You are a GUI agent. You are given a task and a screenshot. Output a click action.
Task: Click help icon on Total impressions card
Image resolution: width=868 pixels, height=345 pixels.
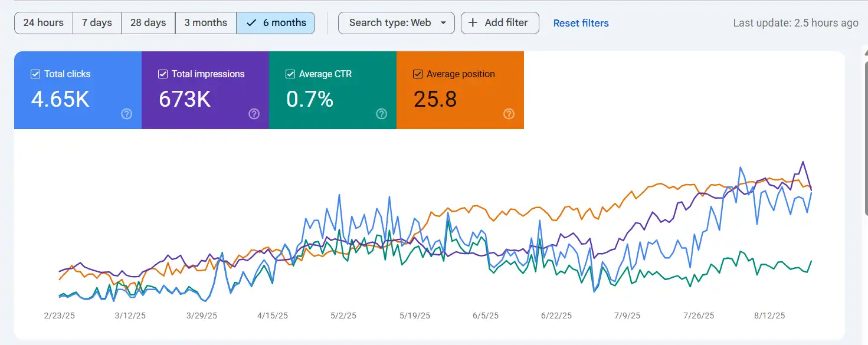254,114
